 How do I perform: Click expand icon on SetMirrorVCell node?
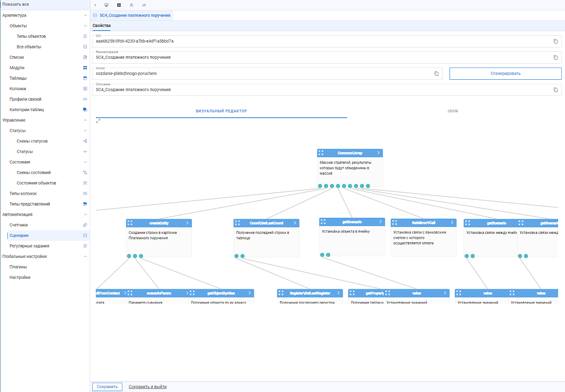395,222
